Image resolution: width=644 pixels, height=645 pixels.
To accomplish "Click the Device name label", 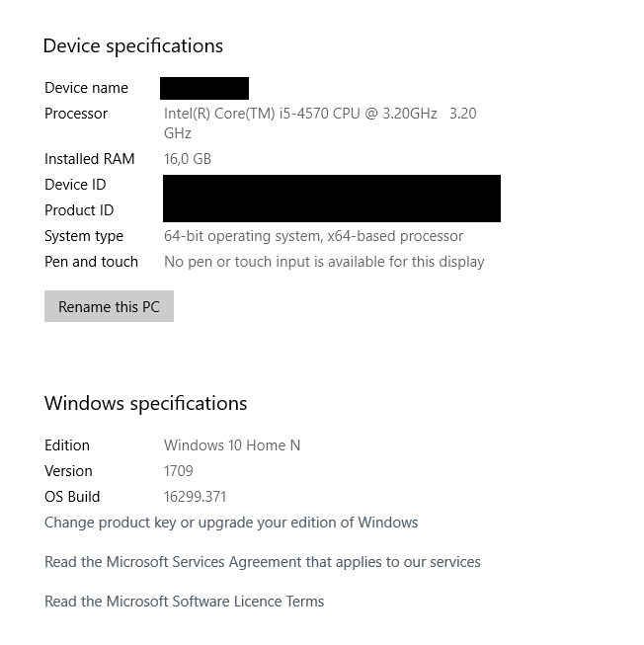I will coord(86,88).
